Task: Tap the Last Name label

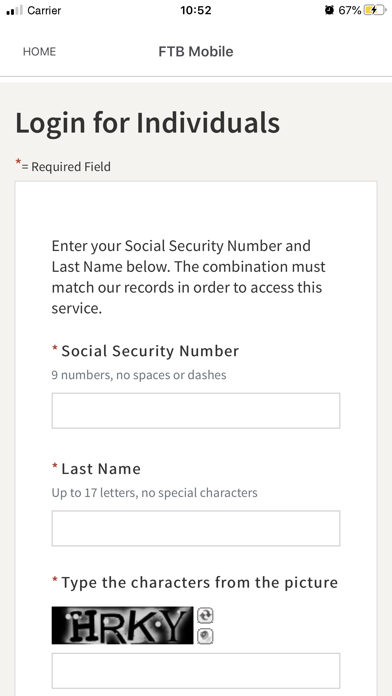Action: [x=101, y=469]
